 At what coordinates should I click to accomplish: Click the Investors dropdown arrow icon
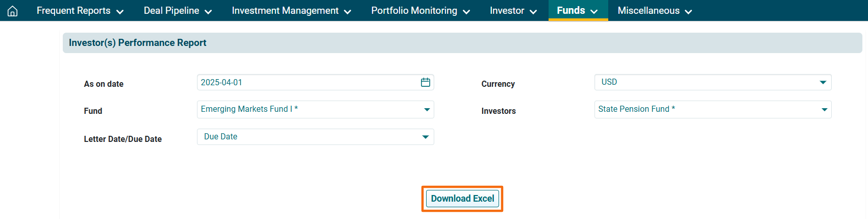click(824, 110)
